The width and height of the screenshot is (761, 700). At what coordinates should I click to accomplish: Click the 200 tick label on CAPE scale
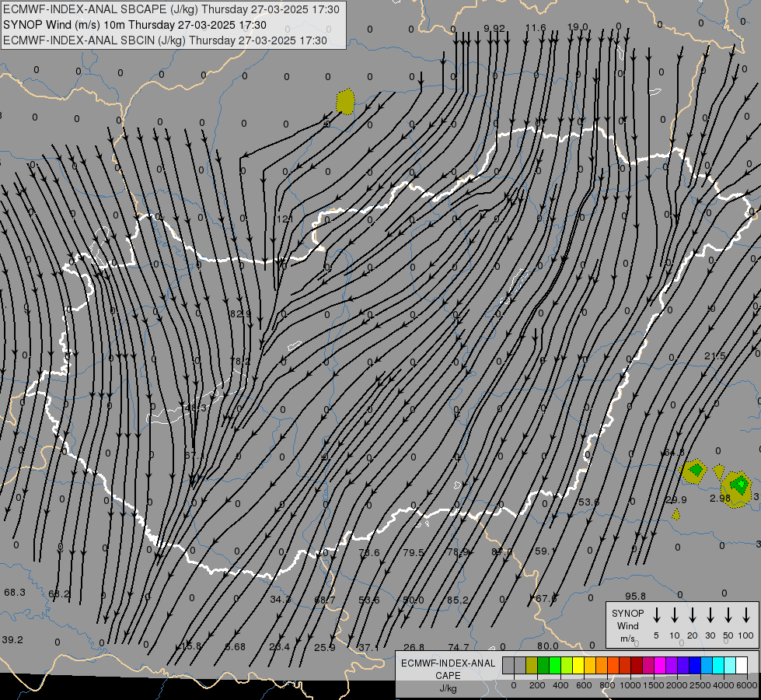[x=537, y=685]
